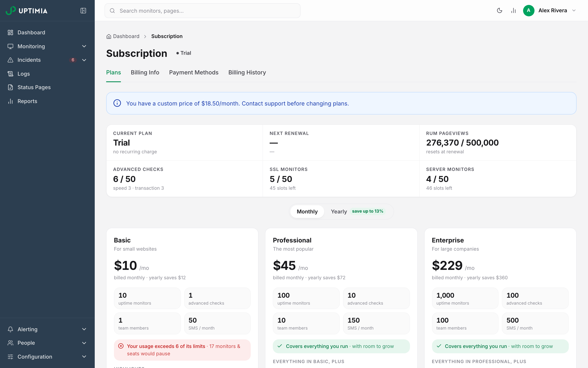Click the Alex Rivera avatar

[x=529, y=10]
